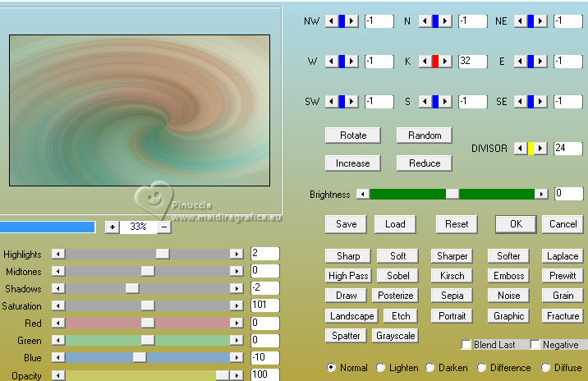Click the K value input field

pos(472,61)
